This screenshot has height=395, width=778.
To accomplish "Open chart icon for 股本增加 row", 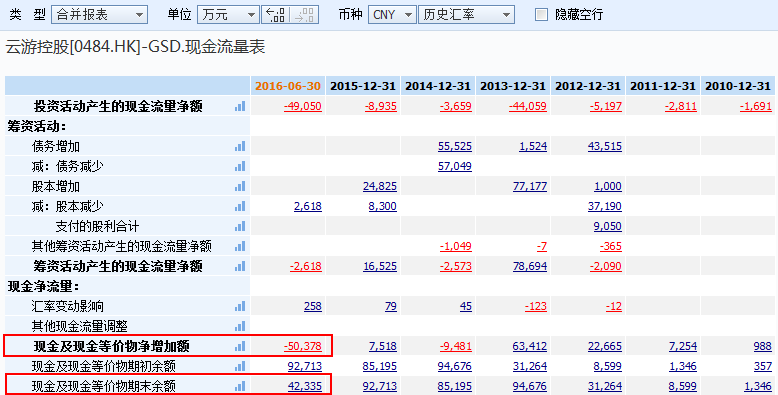I will point(240,187).
